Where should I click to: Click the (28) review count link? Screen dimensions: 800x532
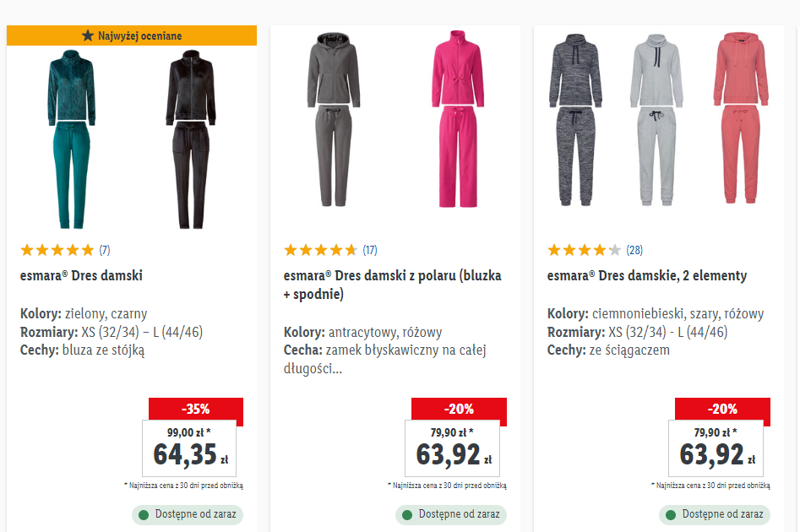click(x=634, y=250)
